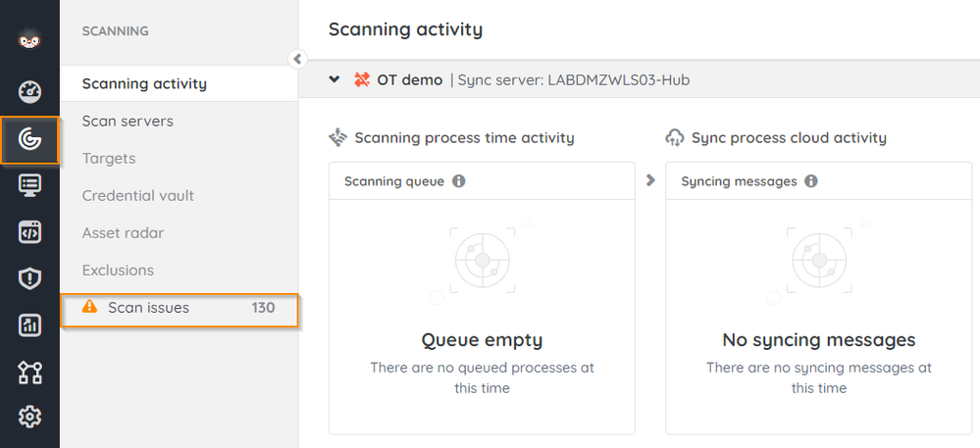Screen dimensions: 980x448
Task: Collapse the OT demo section chevron
Action: coord(335,79)
